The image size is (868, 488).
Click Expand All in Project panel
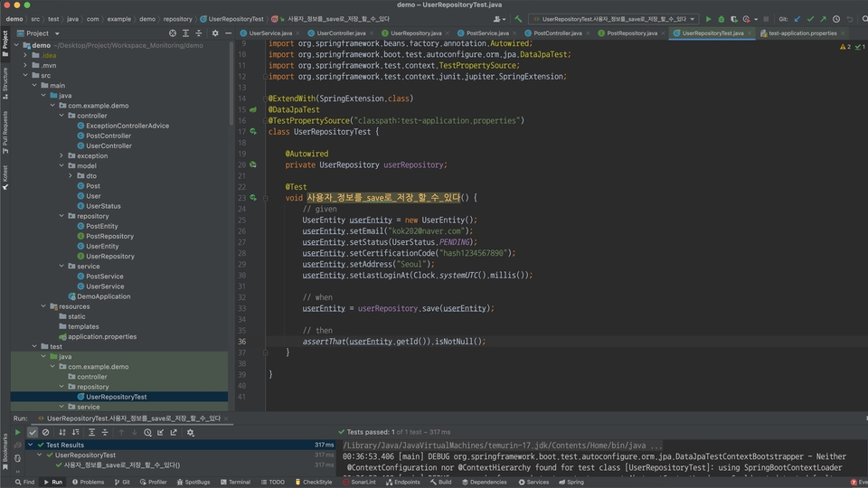(186, 33)
